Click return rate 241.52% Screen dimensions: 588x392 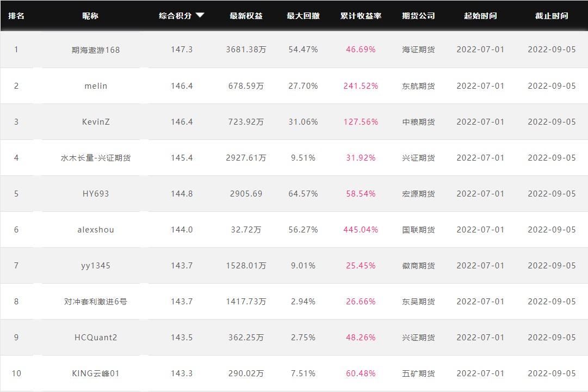(x=361, y=86)
